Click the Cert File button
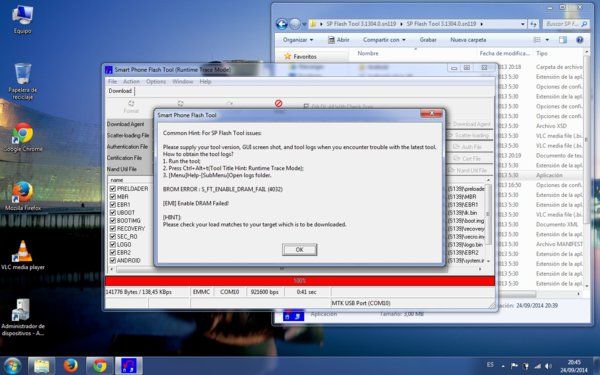Screen dimensions: 600x375 469,158
